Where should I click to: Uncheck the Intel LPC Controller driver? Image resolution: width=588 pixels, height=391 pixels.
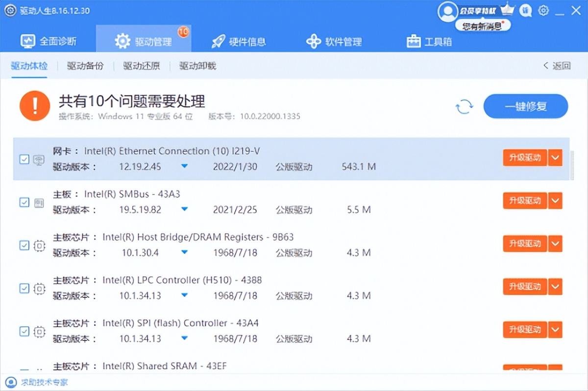pyautogui.click(x=24, y=287)
